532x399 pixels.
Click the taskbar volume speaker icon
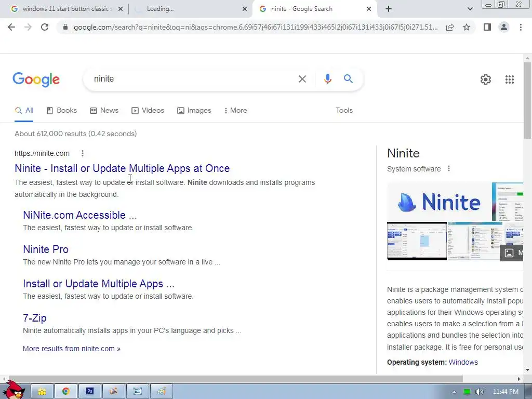click(479, 392)
